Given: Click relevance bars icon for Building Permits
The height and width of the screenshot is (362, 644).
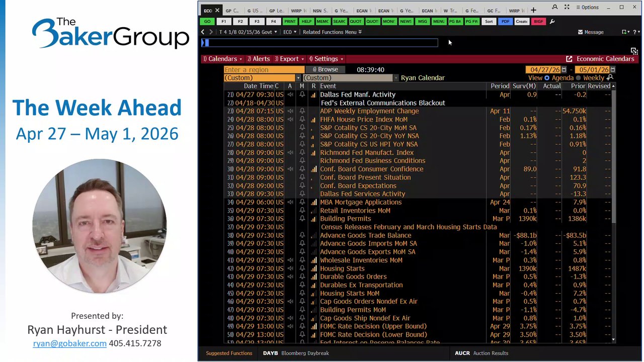Looking at the screenshot, I should tap(314, 219).
